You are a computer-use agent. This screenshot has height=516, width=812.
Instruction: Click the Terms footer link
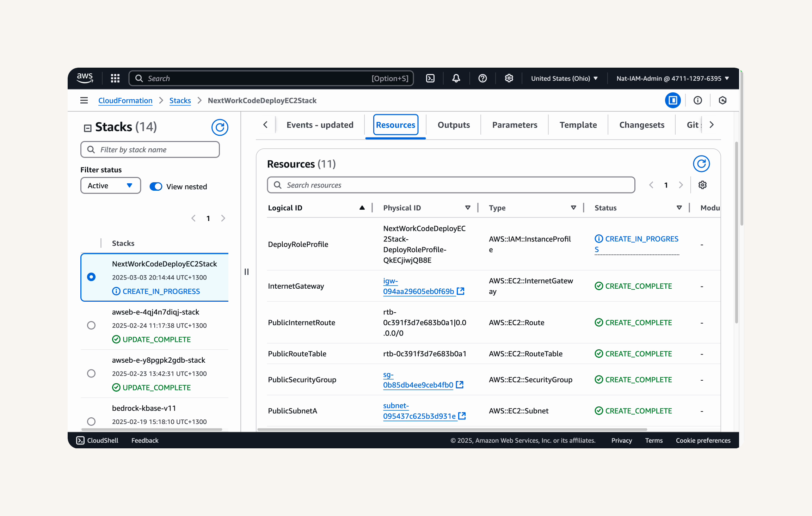tap(654, 440)
